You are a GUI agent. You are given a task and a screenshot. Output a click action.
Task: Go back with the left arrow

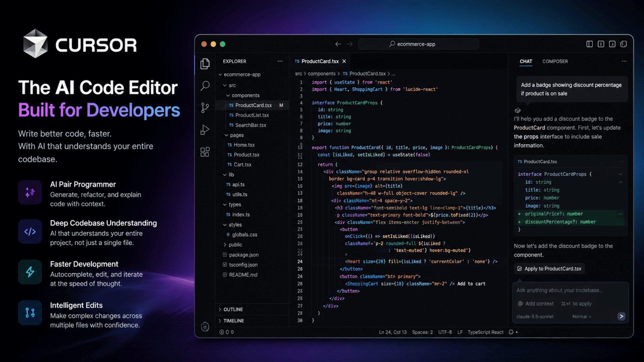[x=338, y=44]
